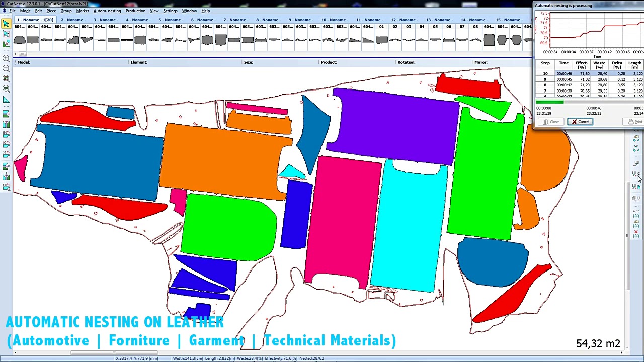The height and width of the screenshot is (362, 644).
Task: Start AUTO nesting icon in right toolbar
Action: pyautogui.click(x=636, y=214)
